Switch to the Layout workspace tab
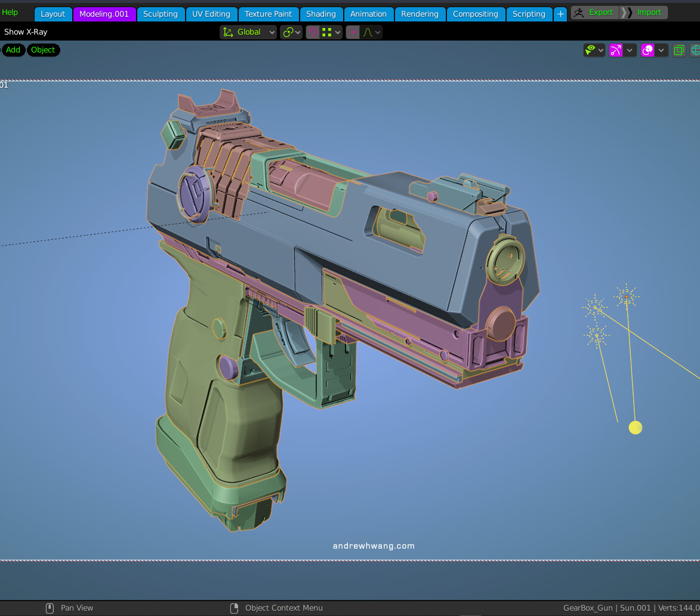700x616 pixels. 53,14
